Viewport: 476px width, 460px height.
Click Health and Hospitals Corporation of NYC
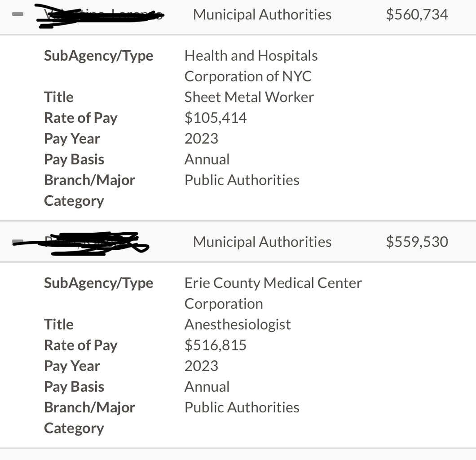coord(251,66)
